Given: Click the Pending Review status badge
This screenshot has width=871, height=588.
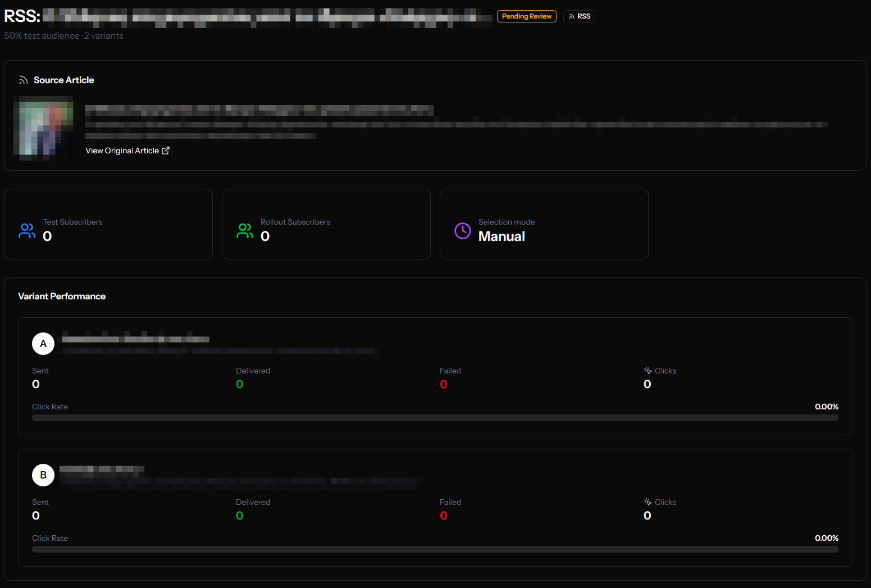Looking at the screenshot, I should click(526, 16).
